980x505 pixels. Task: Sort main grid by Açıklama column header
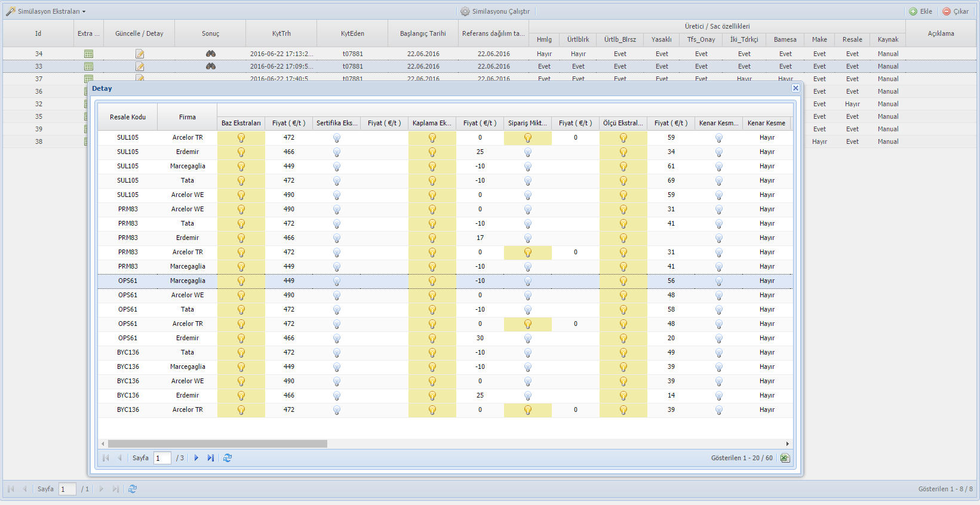click(941, 33)
